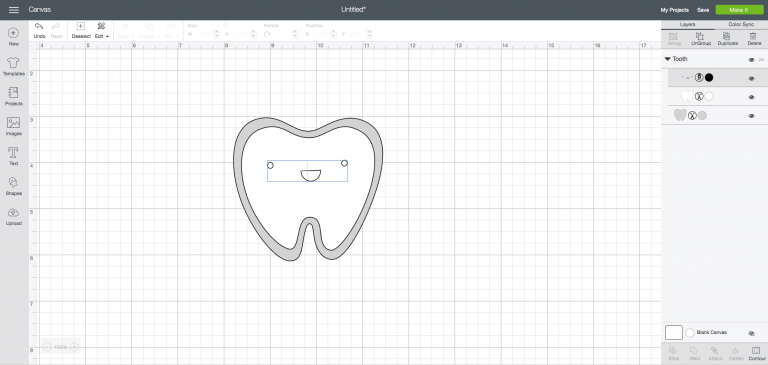Click the Attach tool
Screen dimensions: 768x365
[715, 354]
